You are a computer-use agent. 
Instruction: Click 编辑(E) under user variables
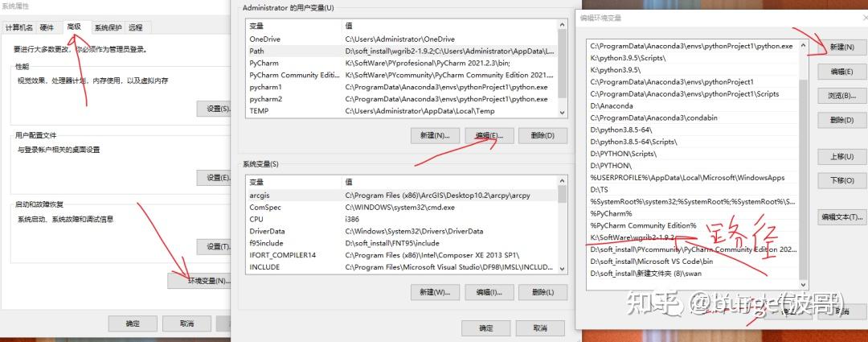[489, 135]
